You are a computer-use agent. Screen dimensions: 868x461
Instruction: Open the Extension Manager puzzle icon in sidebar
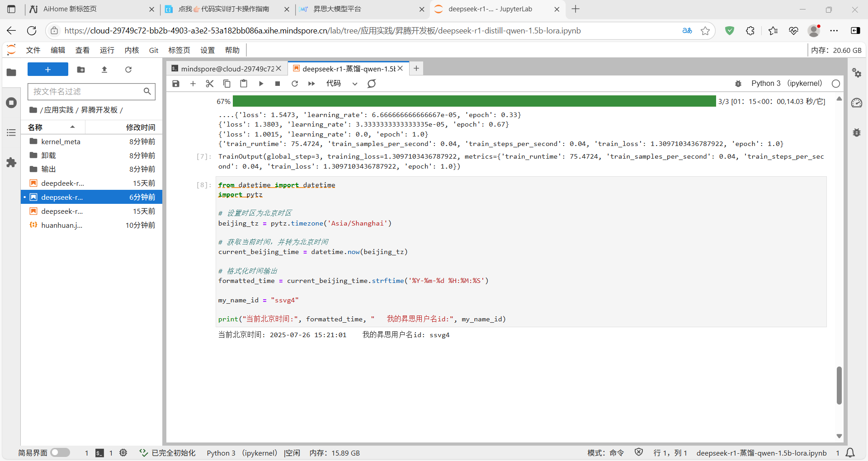point(11,163)
